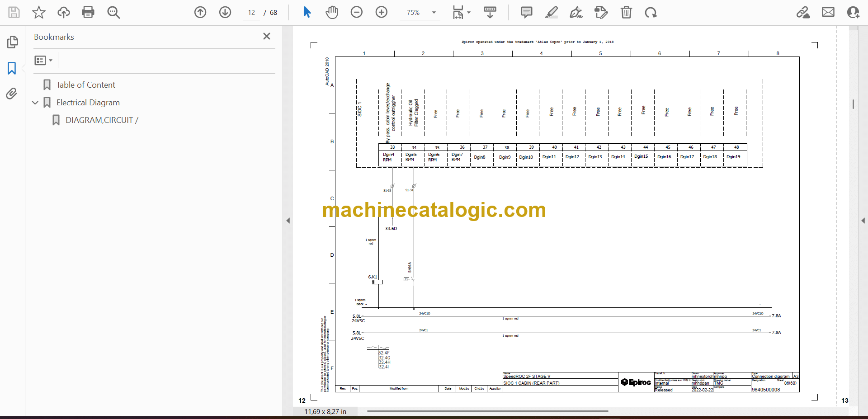Add a sticky note comment
The image size is (868, 419).
(x=527, y=12)
